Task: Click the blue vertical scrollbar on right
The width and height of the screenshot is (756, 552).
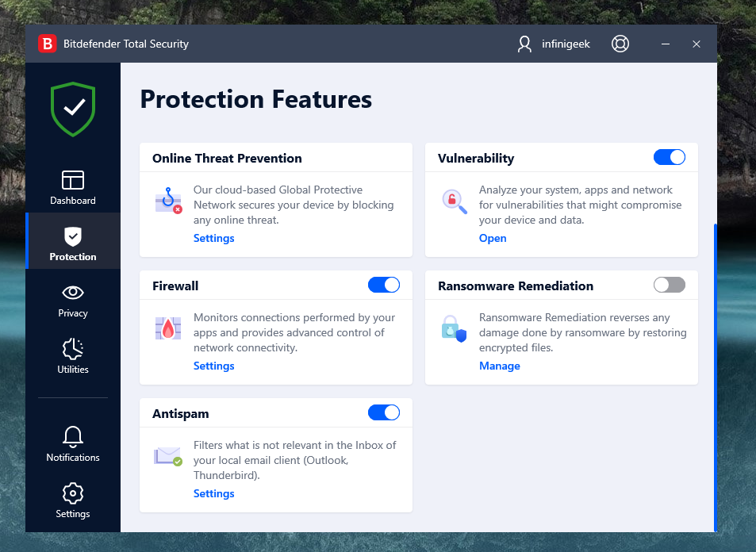Action: [x=715, y=377]
